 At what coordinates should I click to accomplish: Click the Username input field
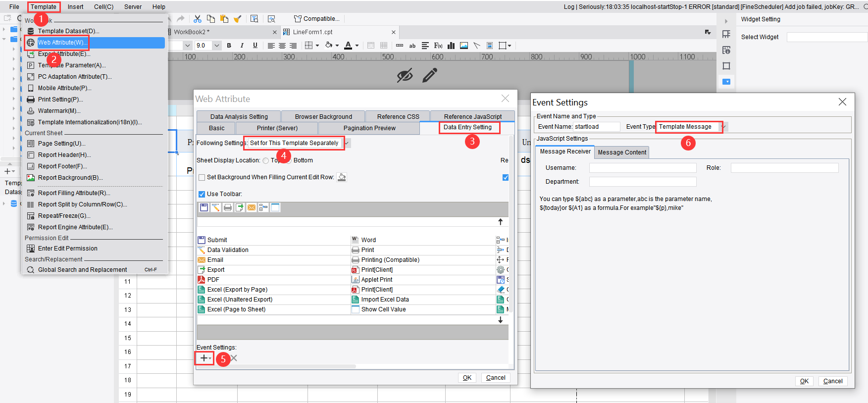click(x=643, y=168)
